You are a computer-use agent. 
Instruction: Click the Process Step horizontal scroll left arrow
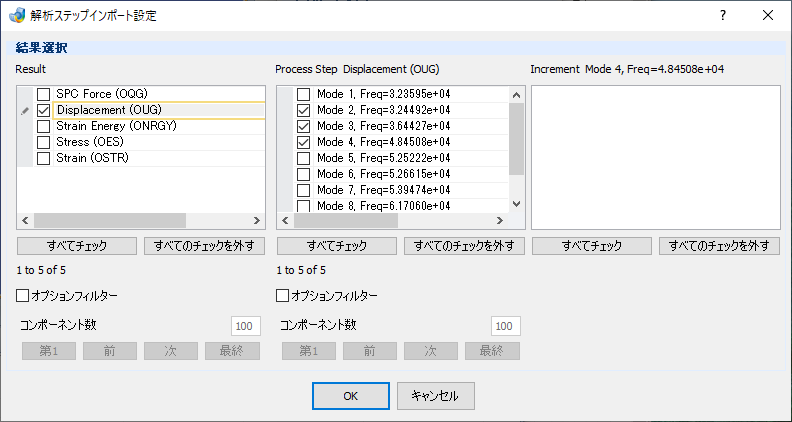(x=285, y=220)
